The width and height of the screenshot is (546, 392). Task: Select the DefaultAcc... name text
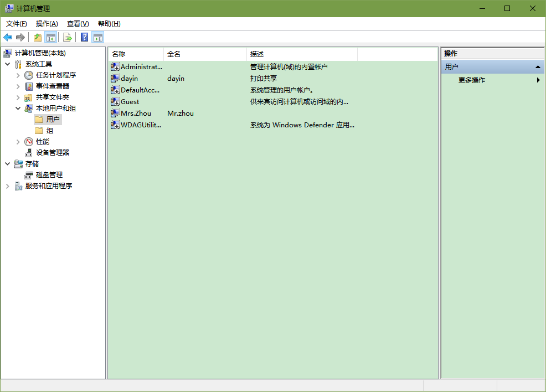pyautogui.click(x=140, y=90)
